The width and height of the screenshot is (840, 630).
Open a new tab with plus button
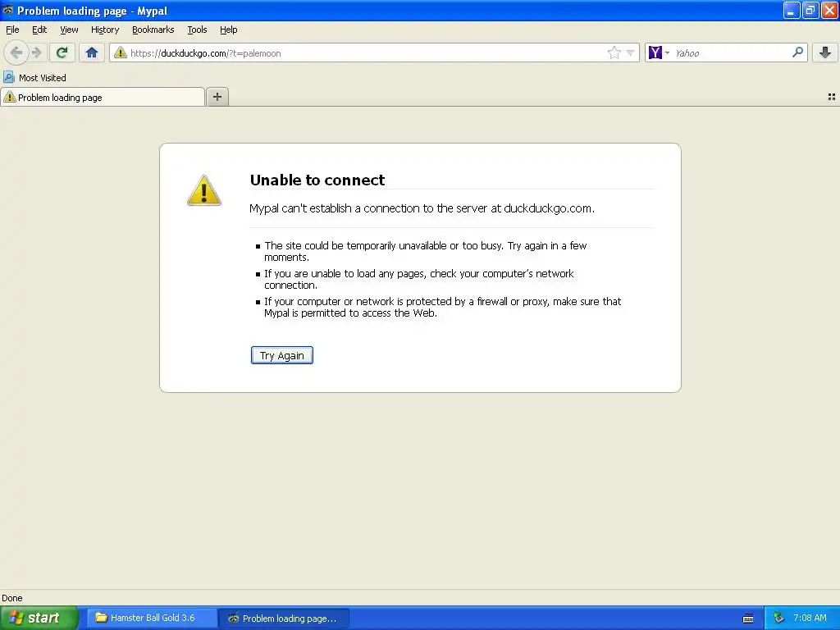217,97
